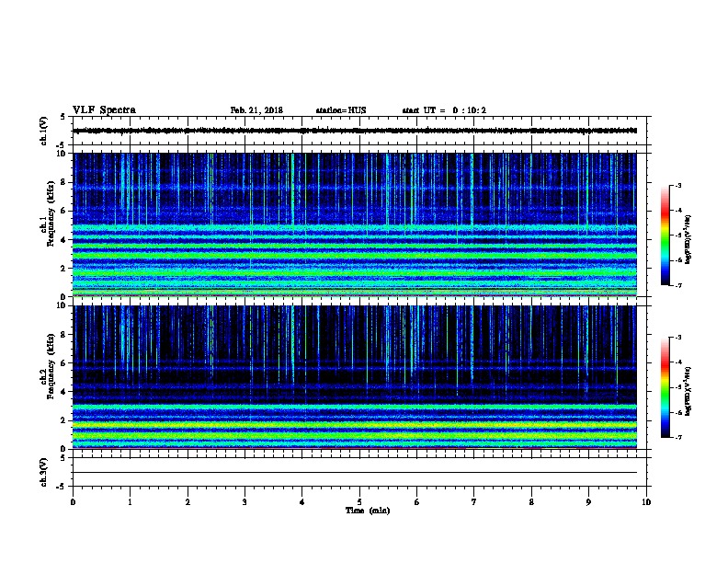Click the time axis tick label '7'
Image resolution: width=728 pixels, height=563 pixels.
[x=474, y=502]
